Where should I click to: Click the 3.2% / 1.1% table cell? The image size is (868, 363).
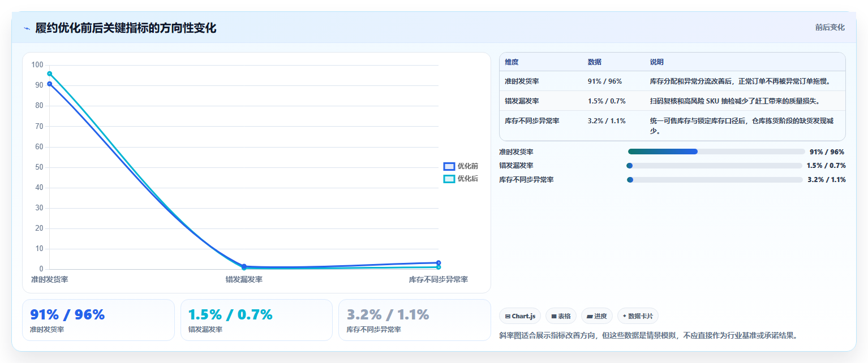[x=607, y=120]
